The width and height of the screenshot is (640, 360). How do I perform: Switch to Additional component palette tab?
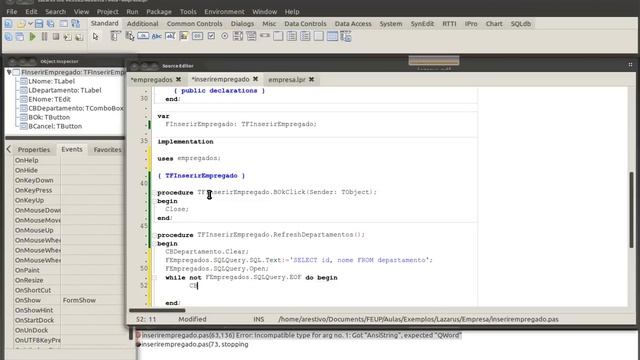tap(142, 24)
